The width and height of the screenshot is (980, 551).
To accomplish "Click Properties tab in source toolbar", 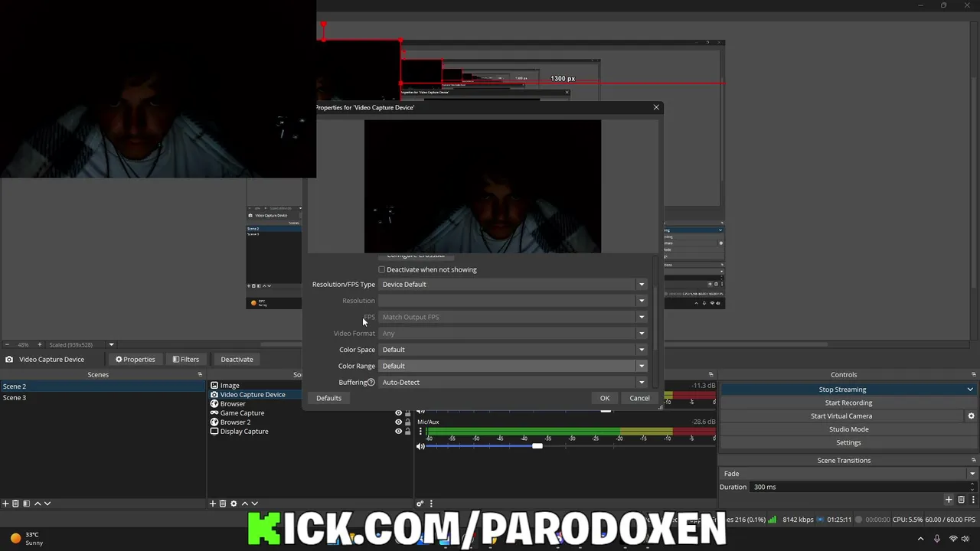I will pos(136,360).
